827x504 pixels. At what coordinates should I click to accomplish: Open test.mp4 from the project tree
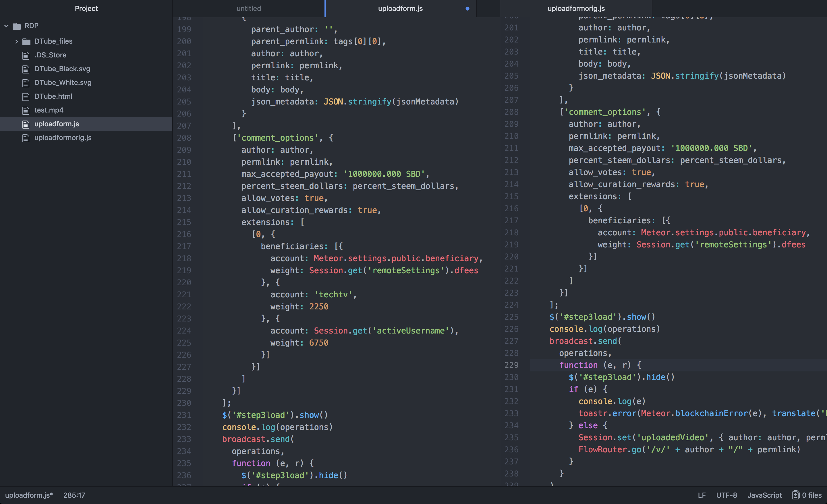pos(49,110)
